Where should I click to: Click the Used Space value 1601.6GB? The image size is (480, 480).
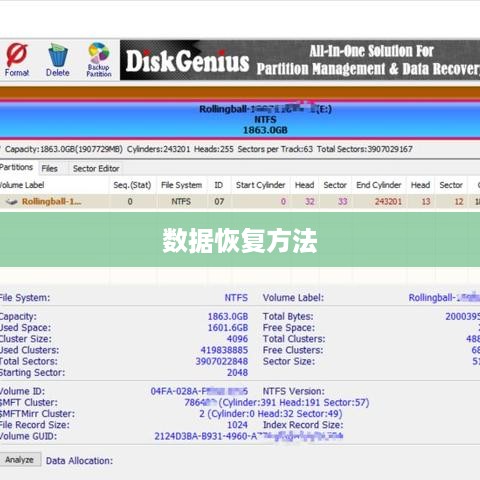228,328
